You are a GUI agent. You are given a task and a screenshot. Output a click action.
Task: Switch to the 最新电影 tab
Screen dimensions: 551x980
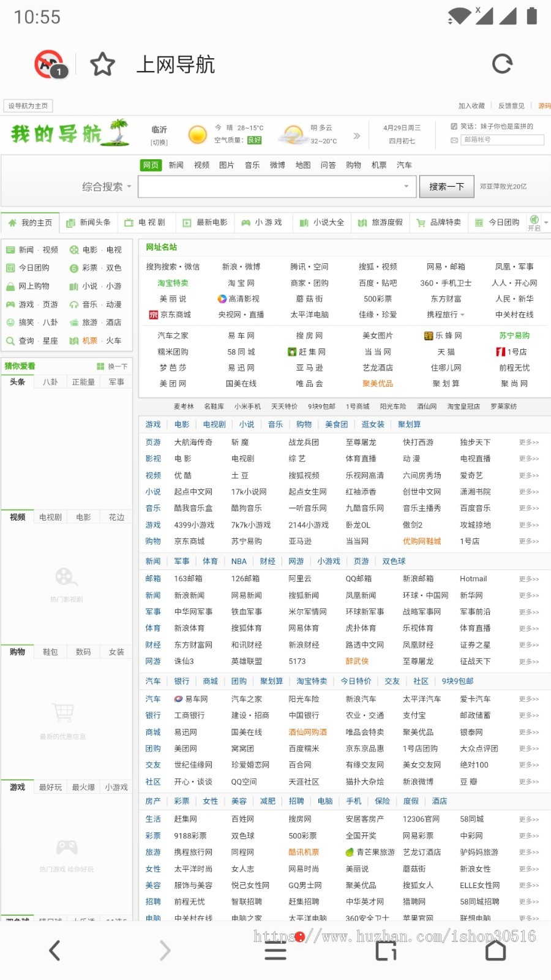[205, 222]
